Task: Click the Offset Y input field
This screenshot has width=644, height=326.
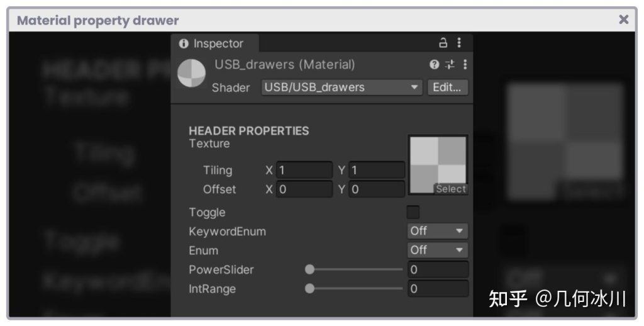Action: pos(377,189)
